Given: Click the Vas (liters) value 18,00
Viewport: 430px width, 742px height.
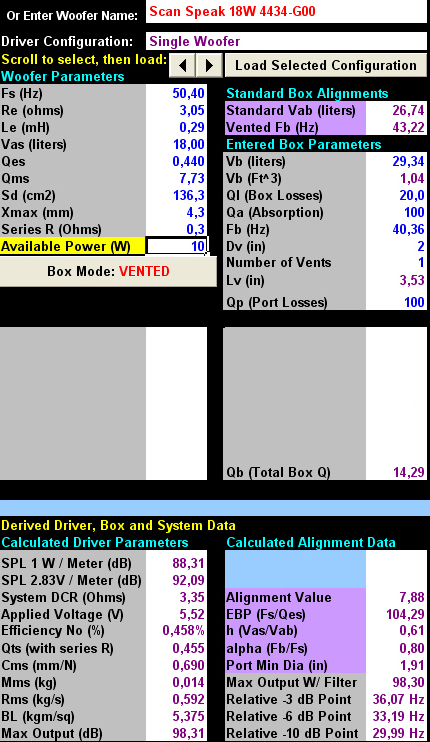Looking at the screenshot, I should point(188,144).
